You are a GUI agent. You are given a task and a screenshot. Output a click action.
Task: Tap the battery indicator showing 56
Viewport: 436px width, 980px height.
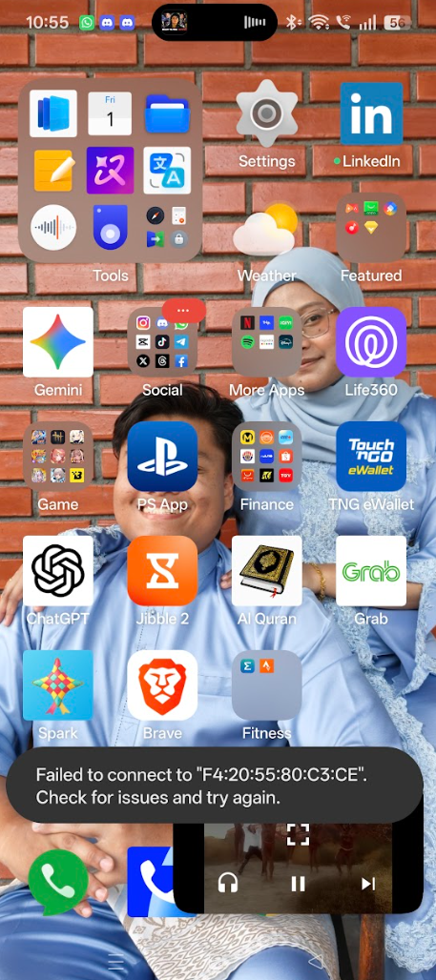click(397, 23)
